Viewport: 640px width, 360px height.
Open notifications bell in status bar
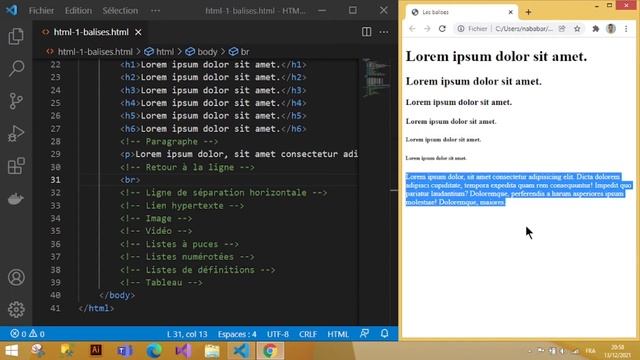click(384, 333)
